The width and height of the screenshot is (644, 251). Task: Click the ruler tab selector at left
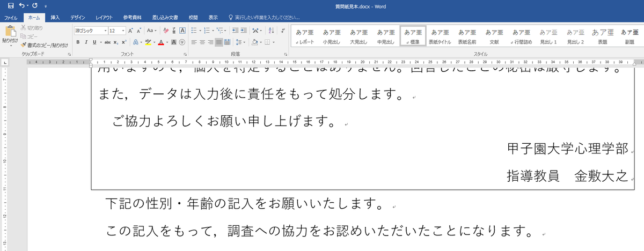click(x=5, y=63)
